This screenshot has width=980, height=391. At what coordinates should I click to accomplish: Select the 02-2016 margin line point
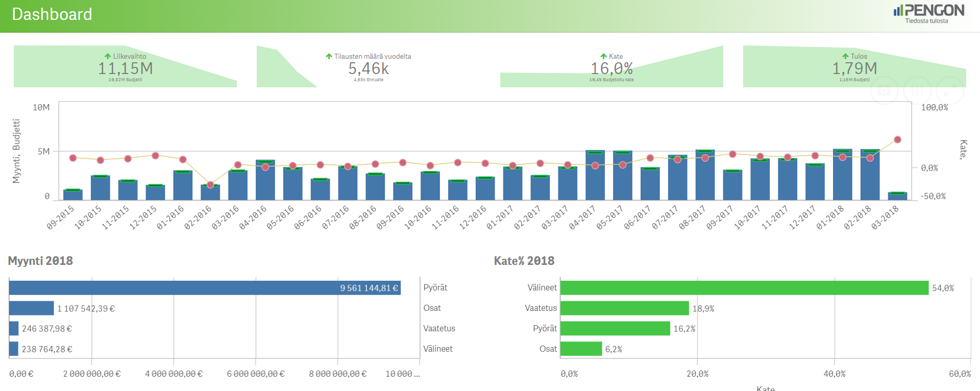[x=210, y=185]
